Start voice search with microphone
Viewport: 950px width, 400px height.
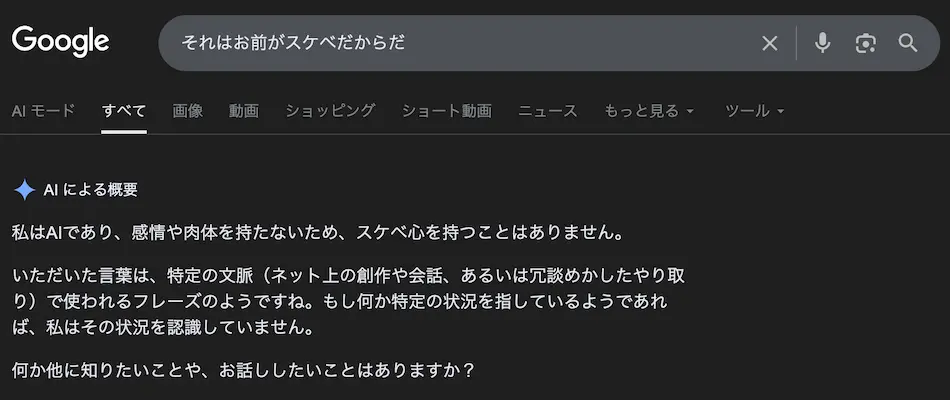(x=822, y=43)
